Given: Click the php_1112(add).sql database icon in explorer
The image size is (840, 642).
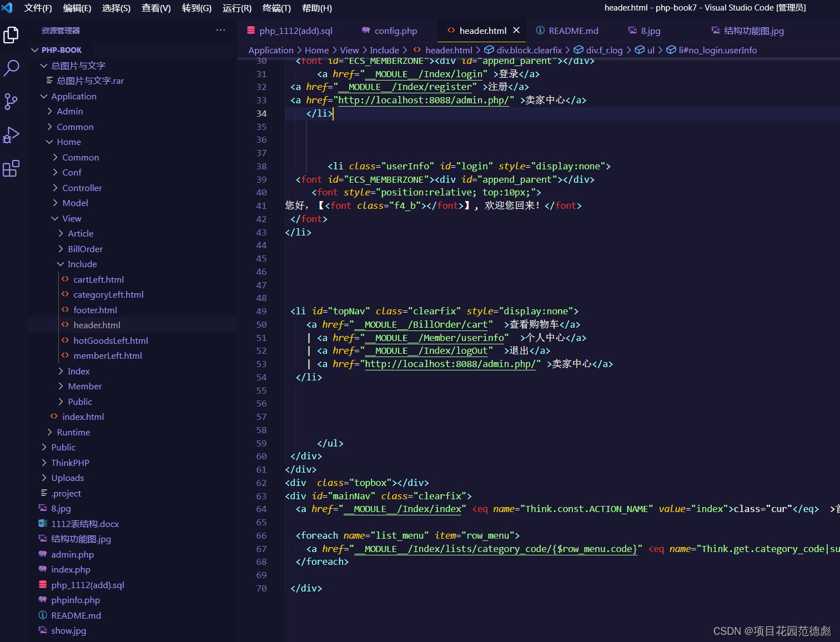Looking at the screenshot, I should click(x=43, y=585).
